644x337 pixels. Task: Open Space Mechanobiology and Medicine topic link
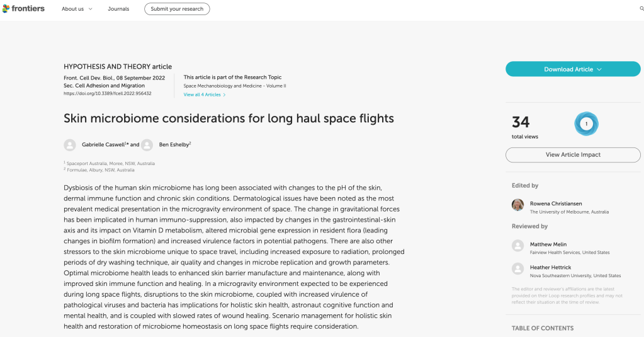coord(234,86)
